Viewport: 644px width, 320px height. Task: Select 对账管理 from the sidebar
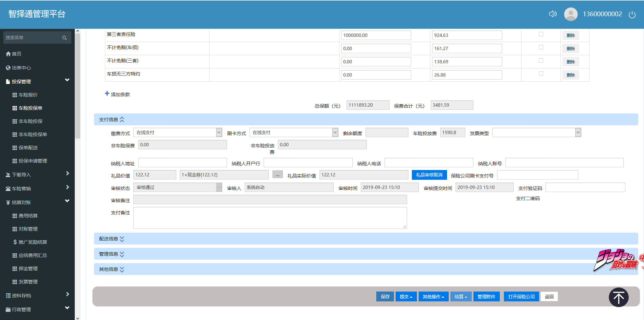click(x=28, y=229)
